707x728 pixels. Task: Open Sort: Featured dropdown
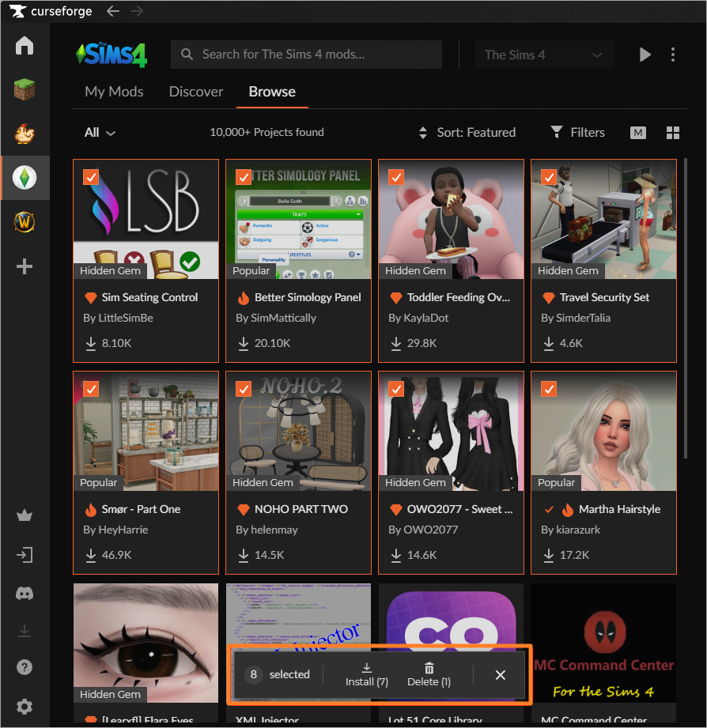pos(467,132)
